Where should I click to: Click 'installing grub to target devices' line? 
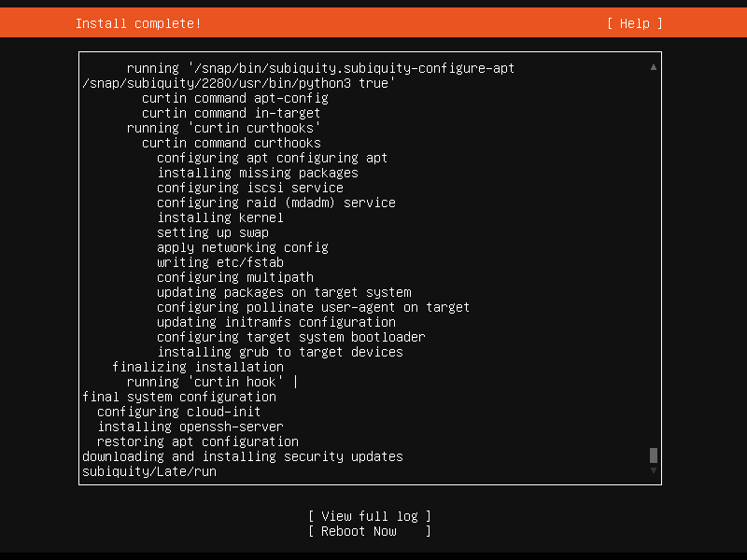pyautogui.click(x=279, y=352)
